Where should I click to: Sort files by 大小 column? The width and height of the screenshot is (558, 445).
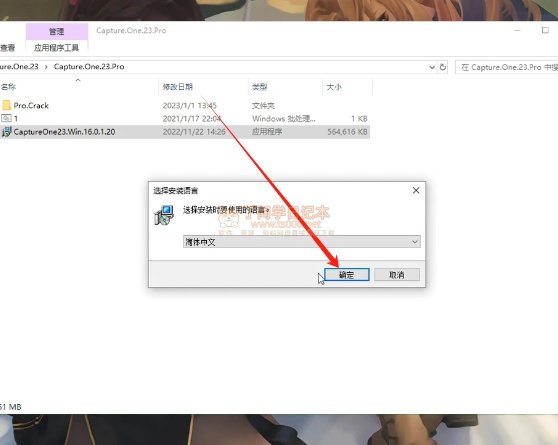[334, 87]
